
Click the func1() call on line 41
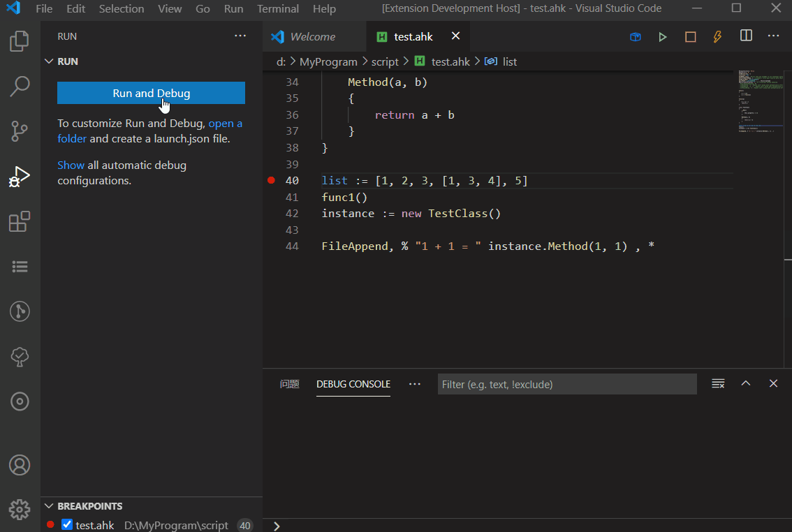point(344,198)
